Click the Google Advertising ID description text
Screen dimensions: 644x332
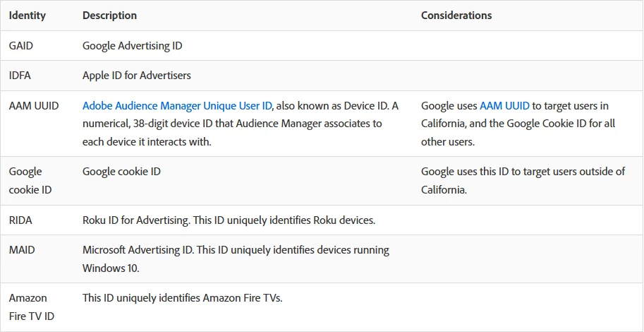pyautogui.click(x=132, y=46)
